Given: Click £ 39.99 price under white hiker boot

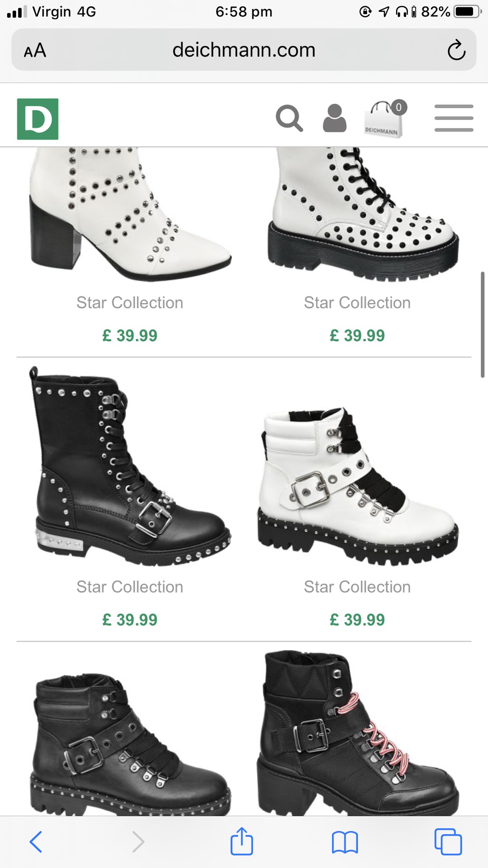Looking at the screenshot, I should coord(357,620).
